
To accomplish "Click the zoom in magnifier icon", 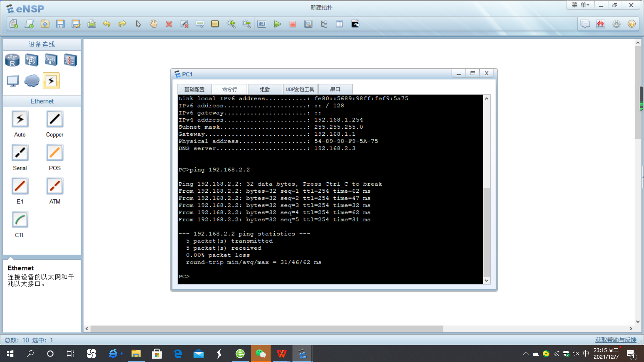I will tap(231, 24).
